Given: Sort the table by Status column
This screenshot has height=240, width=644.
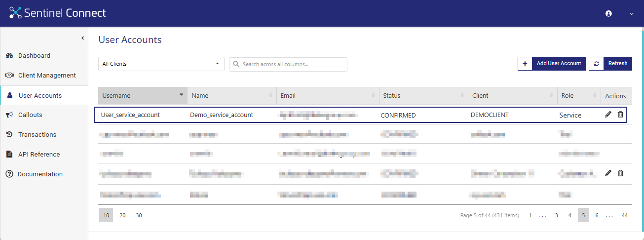Looking at the screenshot, I should tap(423, 95).
